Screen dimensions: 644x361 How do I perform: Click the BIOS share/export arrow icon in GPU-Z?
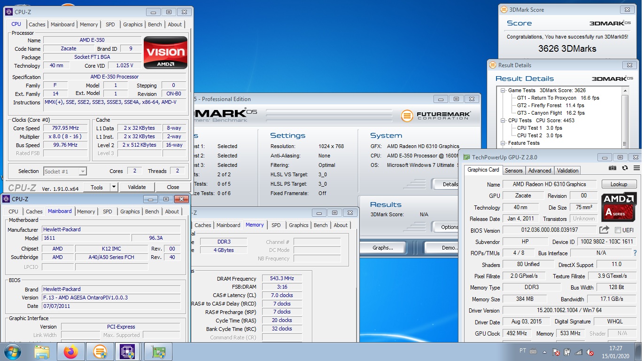tap(604, 230)
